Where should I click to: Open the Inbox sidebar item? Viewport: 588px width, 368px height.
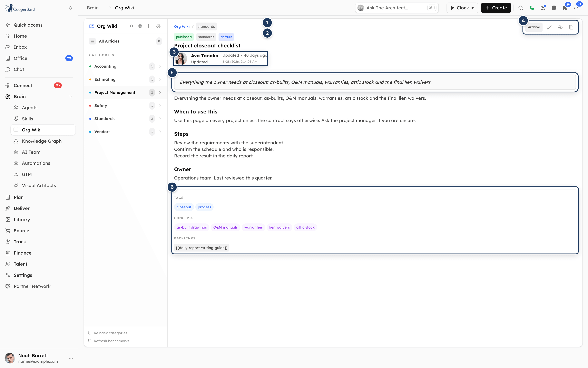tap(39, 47)
